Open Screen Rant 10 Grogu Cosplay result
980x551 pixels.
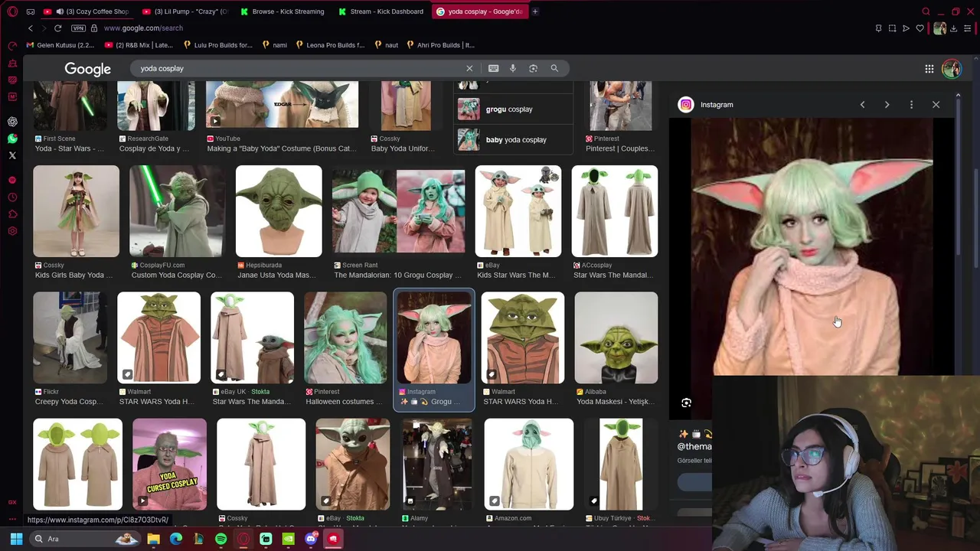pyautogui.click(x=398, y=211)
